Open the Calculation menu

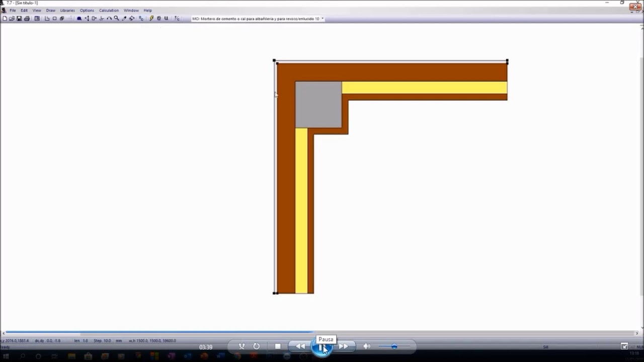pyautogui.click(x=109, y=10)
